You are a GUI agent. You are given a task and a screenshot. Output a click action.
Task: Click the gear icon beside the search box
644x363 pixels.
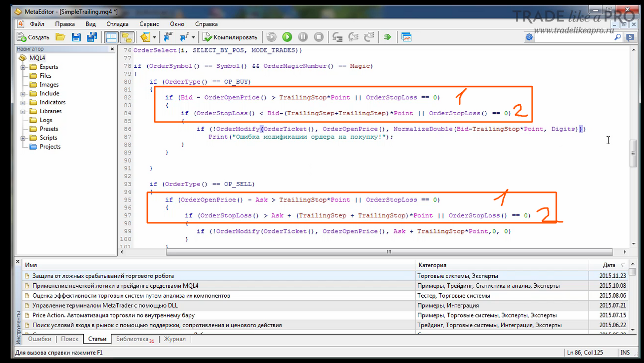coord(529,37)
